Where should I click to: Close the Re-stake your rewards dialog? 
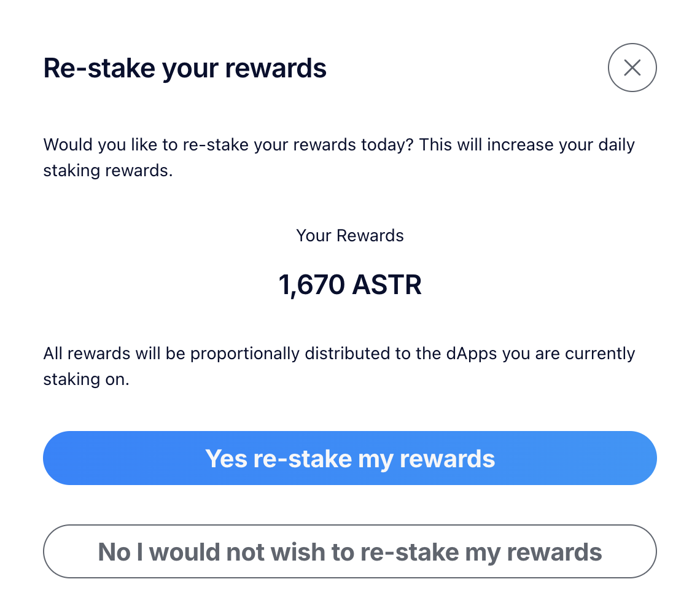click(x=632, y=68)
